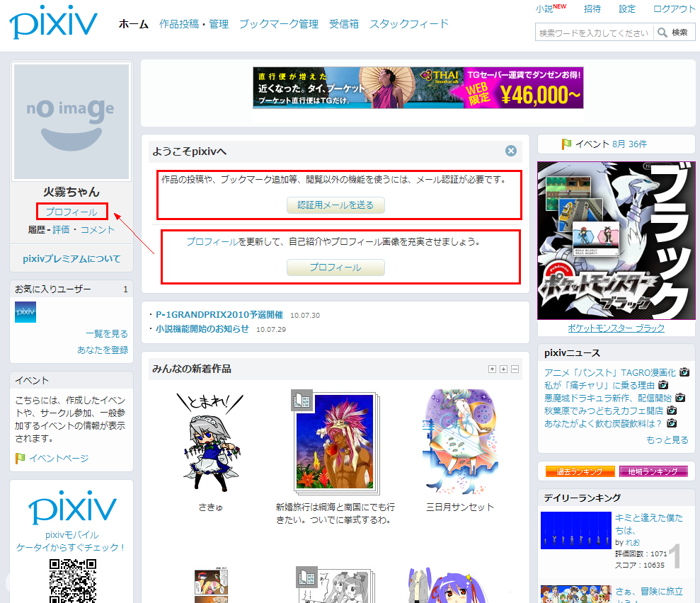Click camera icon beside 悪魔城ドラキュラ新作

680,397
